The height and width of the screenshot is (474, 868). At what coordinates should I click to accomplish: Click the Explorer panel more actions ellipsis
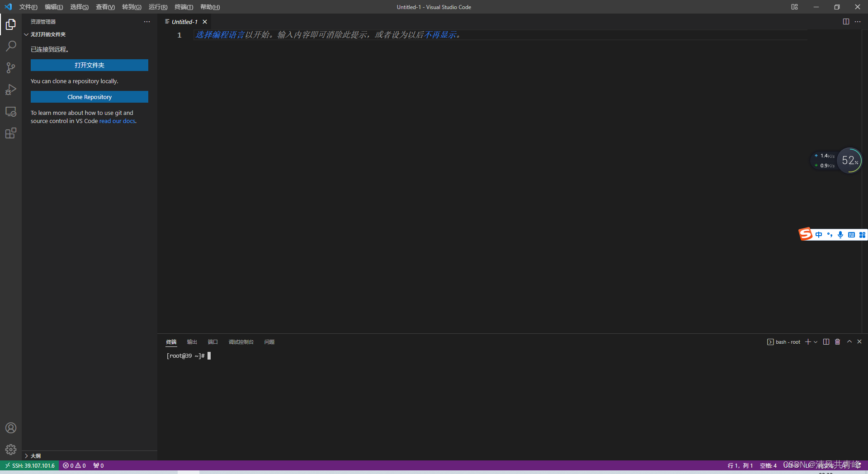point(147,22)
